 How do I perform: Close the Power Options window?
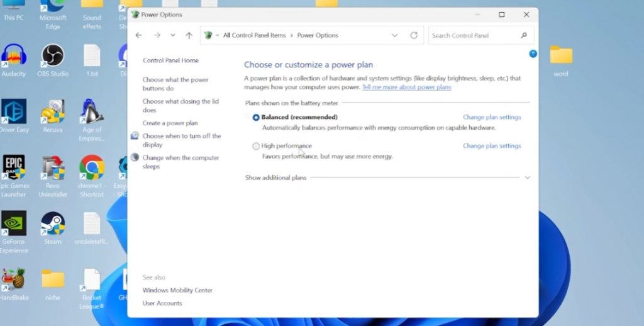click(526, 14)
